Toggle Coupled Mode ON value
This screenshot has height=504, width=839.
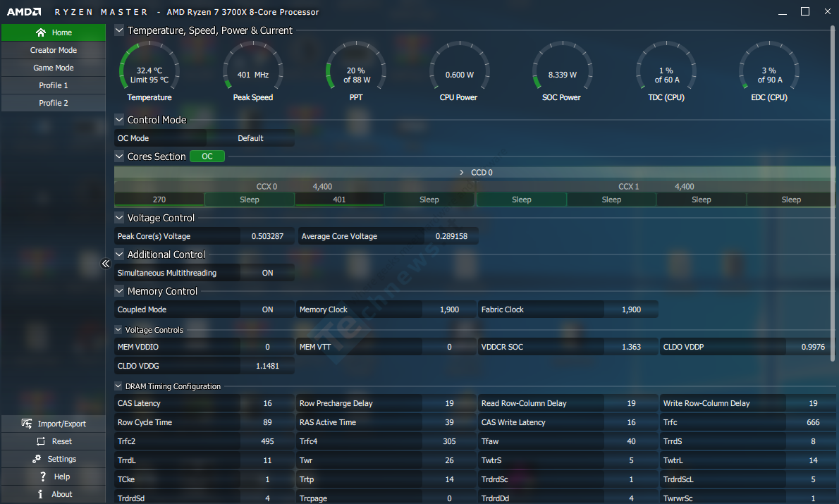point(267,309)
